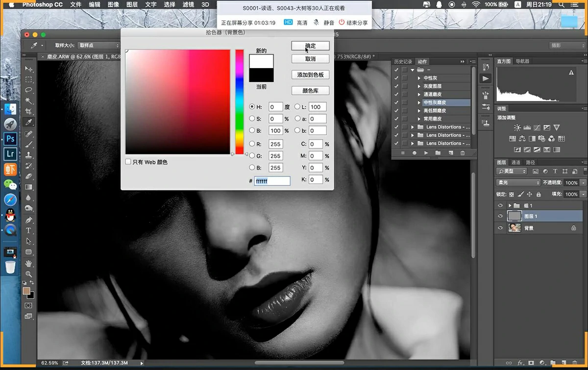Viewport: 588px width, 370px height.
Task: Open the 滤镜 menu
Action: click(188, 4)
